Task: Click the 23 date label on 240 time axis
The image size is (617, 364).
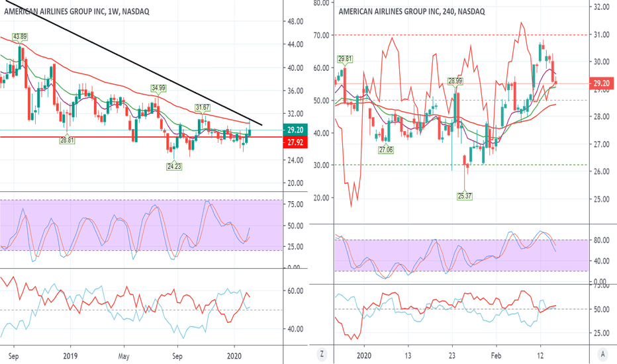Action: pos(451,356)
